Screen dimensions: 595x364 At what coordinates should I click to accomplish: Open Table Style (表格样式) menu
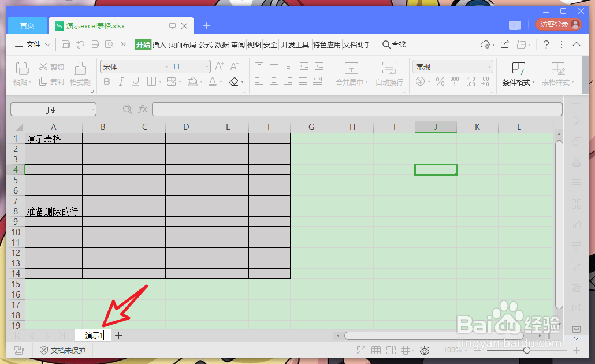tap(558, 73)
